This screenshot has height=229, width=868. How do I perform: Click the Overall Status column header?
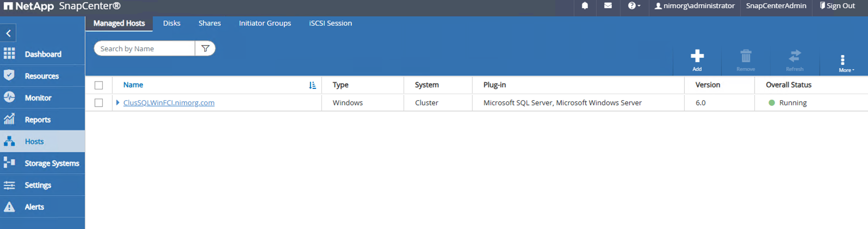coord(788,85)
